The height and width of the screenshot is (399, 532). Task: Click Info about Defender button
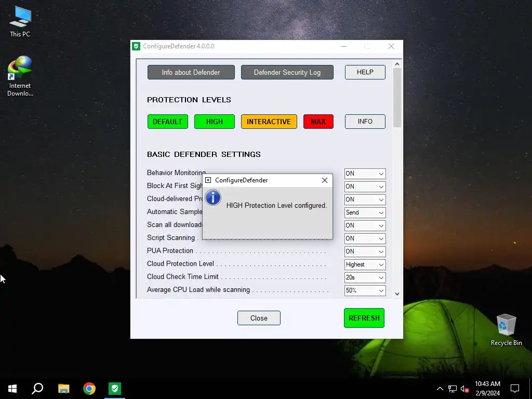point(191,72)
